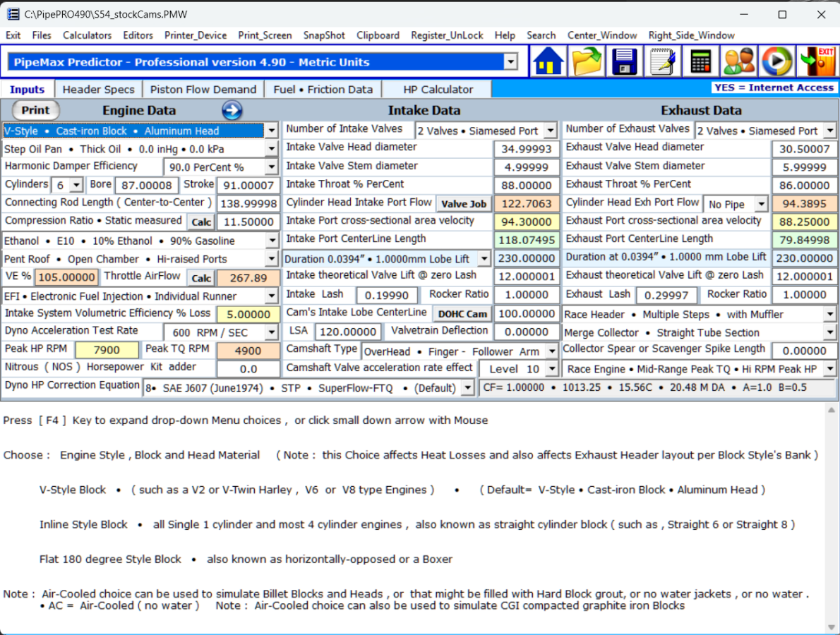Viewport: 840px width, 635px height.
Task: Click the two people users icon
Action: [x=738, y=62]
